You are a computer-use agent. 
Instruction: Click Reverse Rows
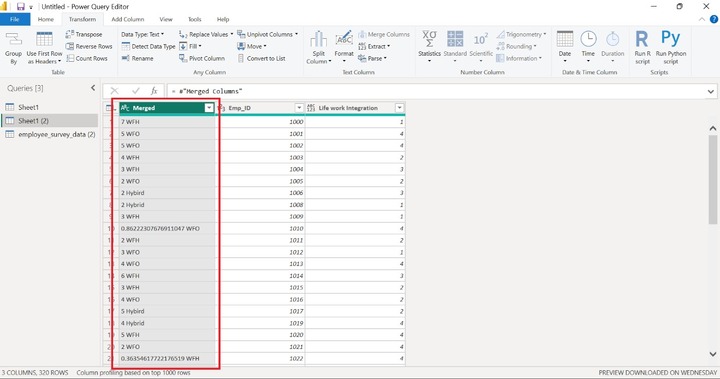[89, 46]
